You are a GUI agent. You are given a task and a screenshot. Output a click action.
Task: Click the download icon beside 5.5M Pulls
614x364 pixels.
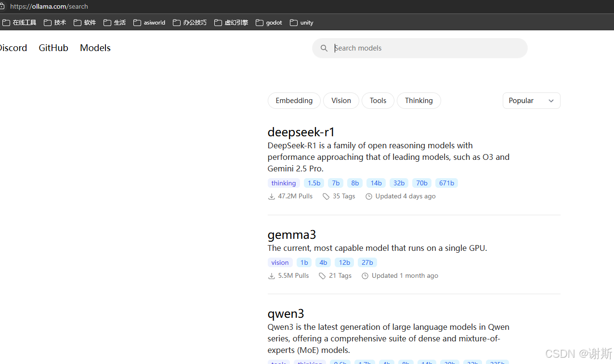[272, 276]
